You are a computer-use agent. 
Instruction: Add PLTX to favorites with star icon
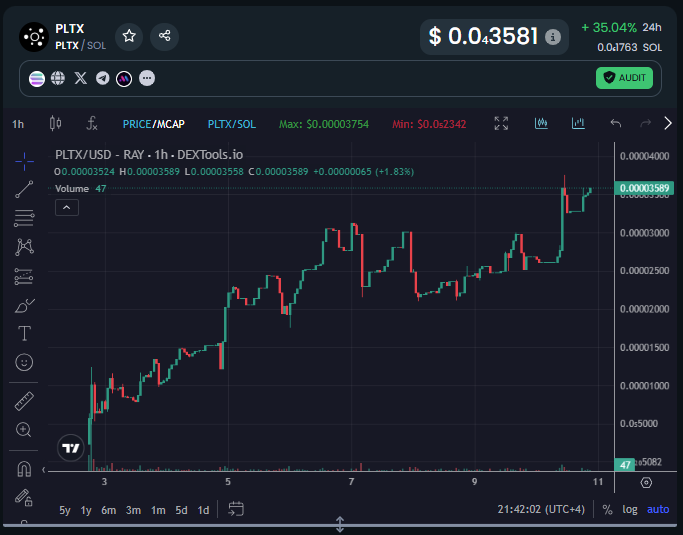[x=129, y=36]
